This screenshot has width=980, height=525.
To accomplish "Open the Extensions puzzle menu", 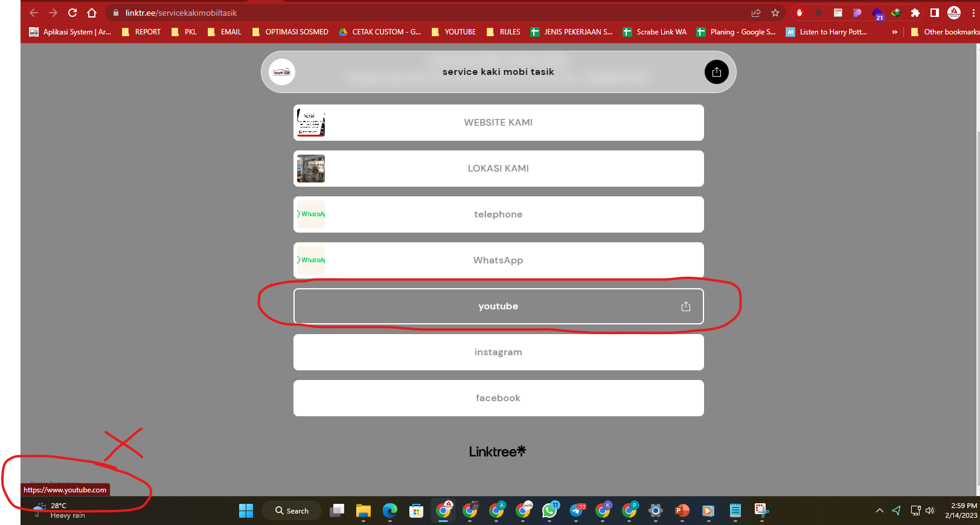I will tap(915, 13).
